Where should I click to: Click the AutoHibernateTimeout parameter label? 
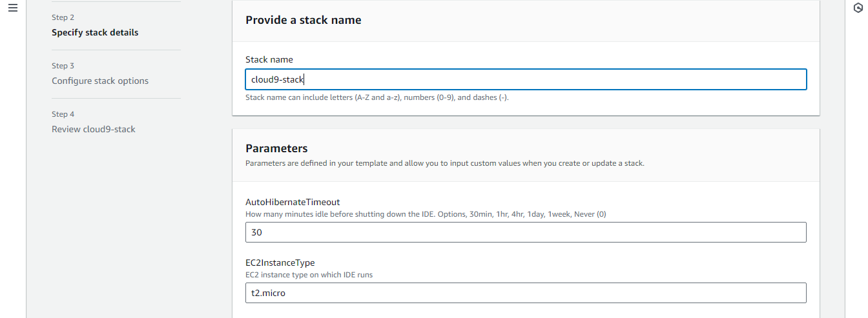(293, 202)
